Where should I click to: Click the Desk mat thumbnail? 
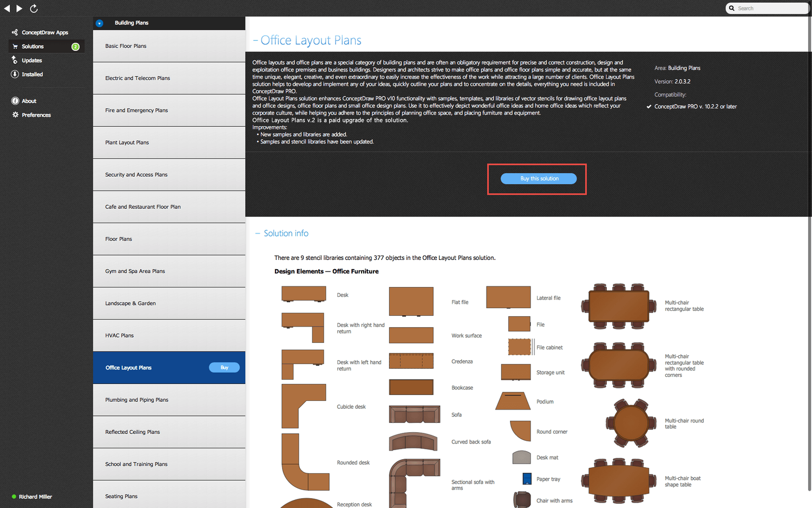pyautogui.click(x=522, y=457)
